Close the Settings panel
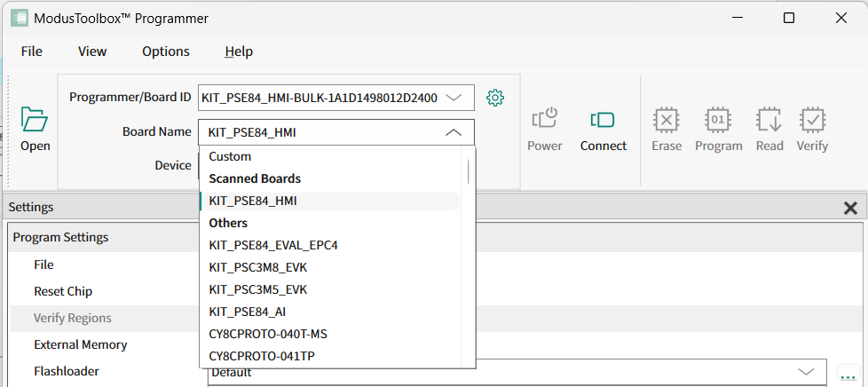 pos(850,209)
